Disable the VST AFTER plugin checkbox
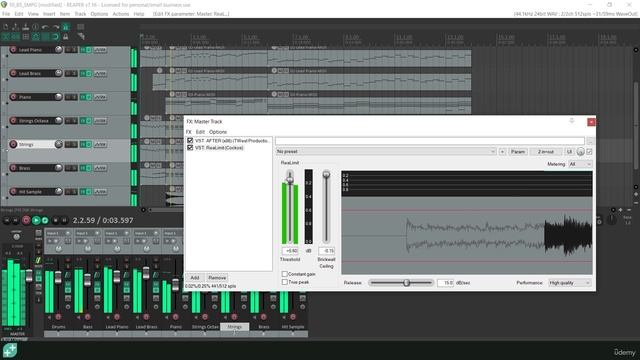The height and width of the screenshot is (360, 640). coord(190,140)
